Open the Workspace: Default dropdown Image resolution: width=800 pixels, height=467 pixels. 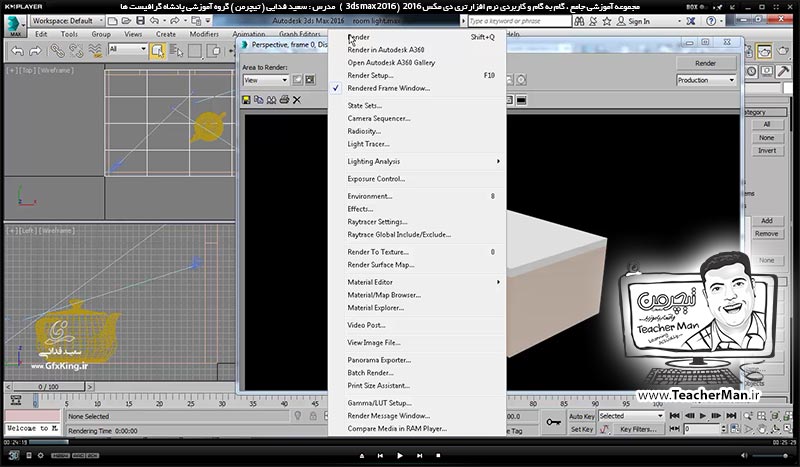pyautogui.click(x=67, y=21)
